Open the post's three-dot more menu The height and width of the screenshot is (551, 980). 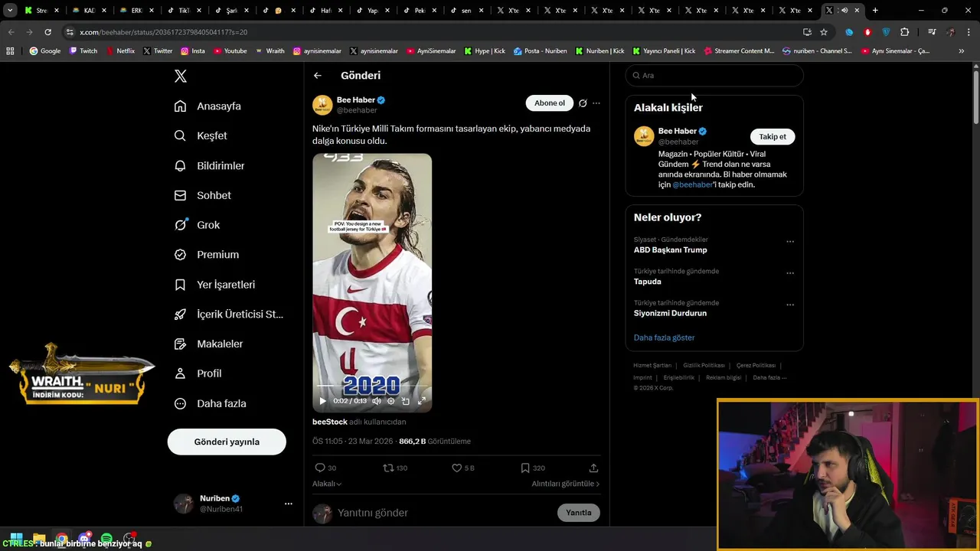pos(596,103)
